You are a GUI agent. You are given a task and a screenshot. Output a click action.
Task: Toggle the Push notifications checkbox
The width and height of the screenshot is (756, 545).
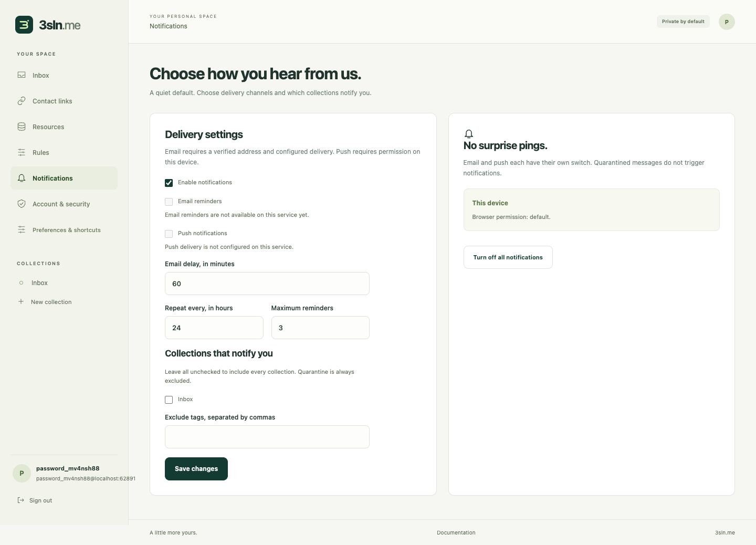click(x=169, y=234)
